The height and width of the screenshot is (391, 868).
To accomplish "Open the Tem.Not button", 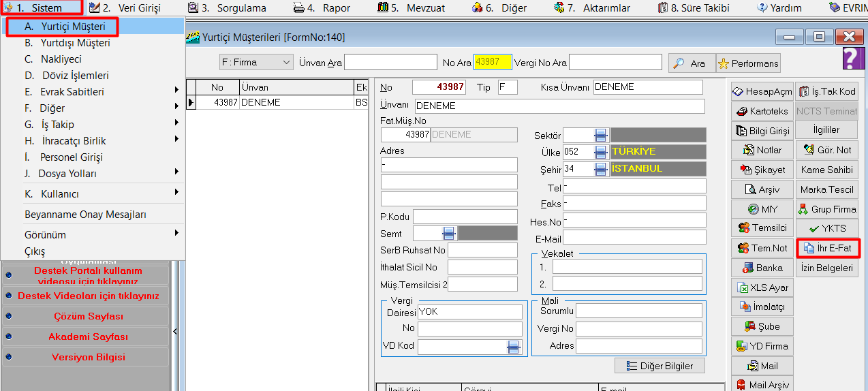I will point(762,248).
